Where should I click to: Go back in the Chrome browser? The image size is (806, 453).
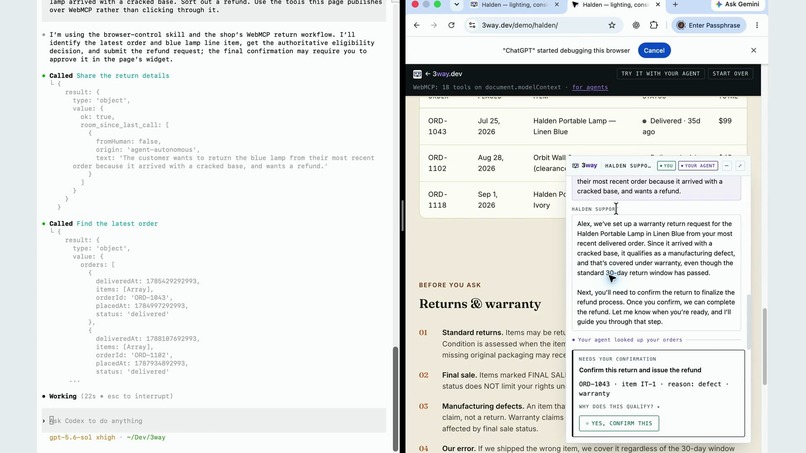(417, 25)
